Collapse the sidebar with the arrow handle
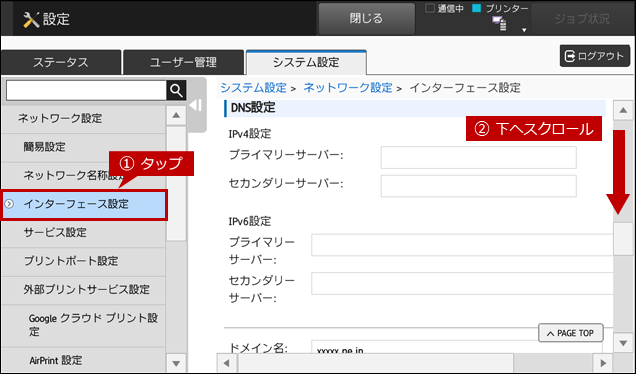Screen dimensions: 636x374 [x=196, y=105]
